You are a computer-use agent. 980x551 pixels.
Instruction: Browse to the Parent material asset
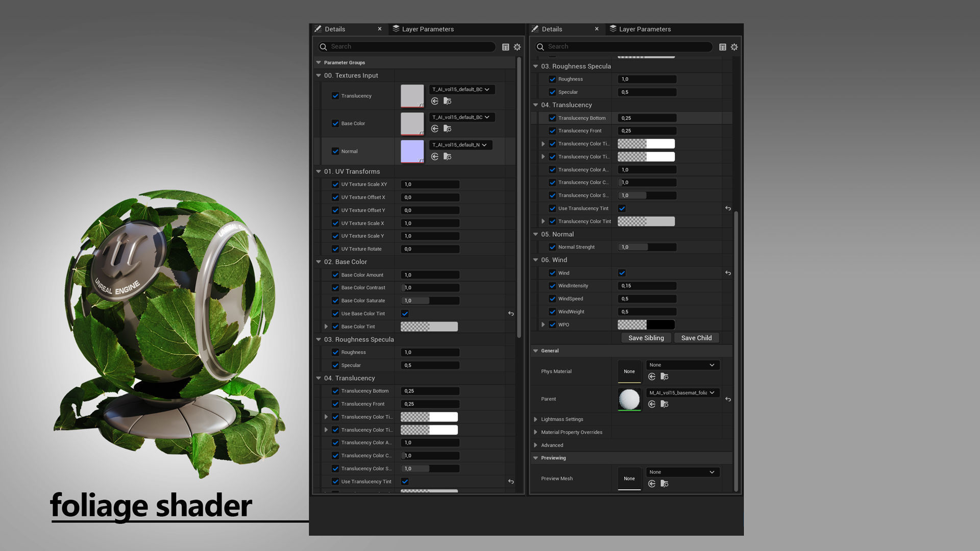coord(665,404)
